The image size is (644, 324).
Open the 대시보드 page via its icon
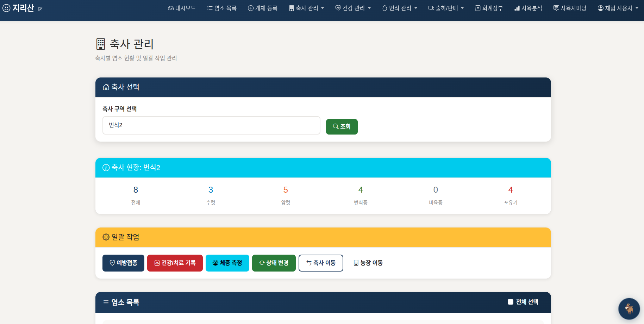tap(170, 8)
